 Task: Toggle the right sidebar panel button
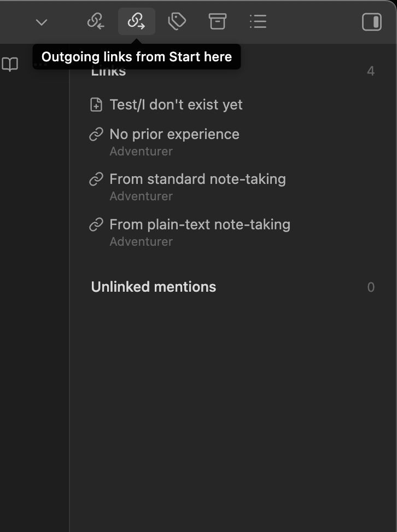click(372, 21)
